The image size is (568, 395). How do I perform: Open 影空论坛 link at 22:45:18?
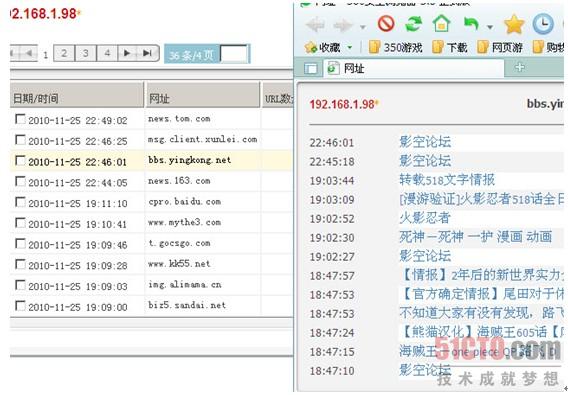tap(425, 160)
